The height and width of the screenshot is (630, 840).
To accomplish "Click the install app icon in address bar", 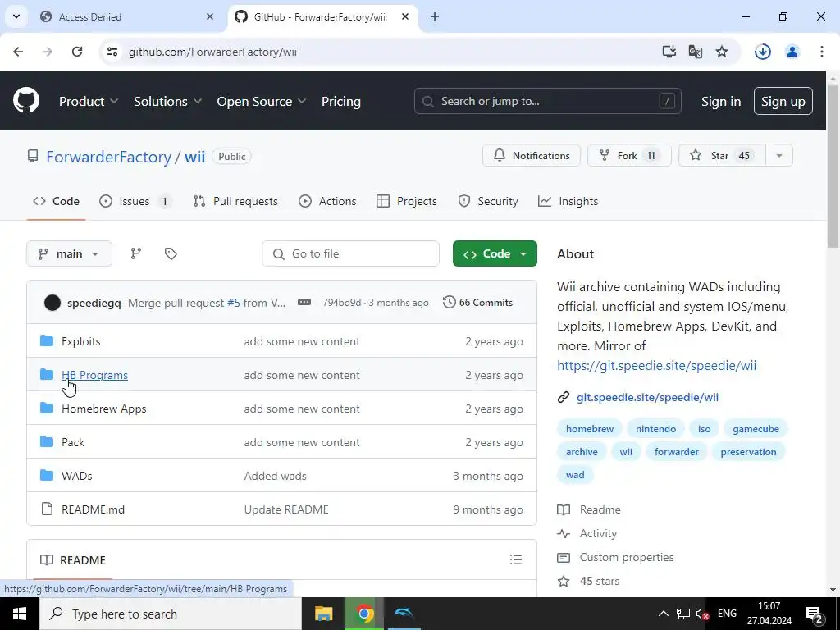I will pos(669,52).
